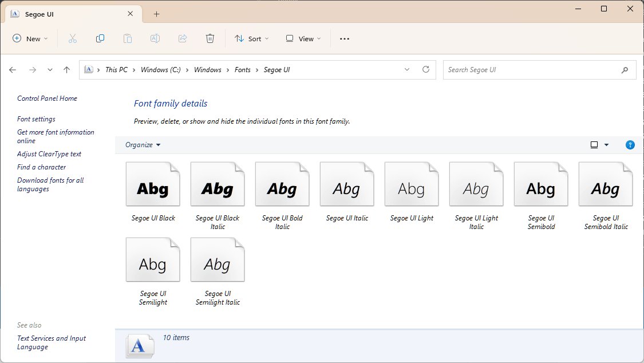
Task: Select the Segoe UI Semibold Italic font
Action: (x=606, y=196)
